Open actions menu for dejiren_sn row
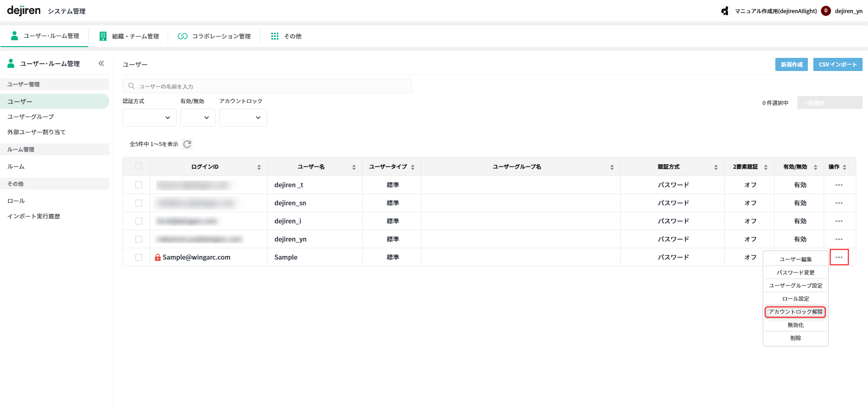This screenshot has width=868, height=412. [839, 203]
